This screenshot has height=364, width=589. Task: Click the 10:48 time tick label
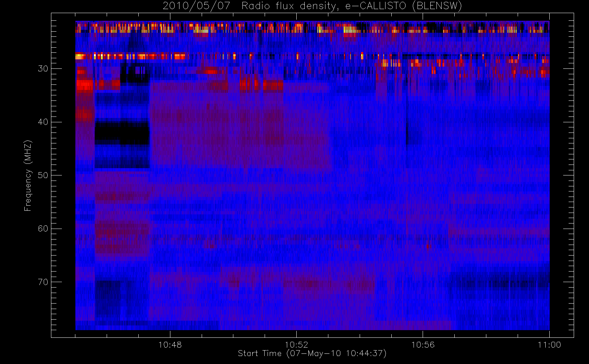click(x=170, y=345)
